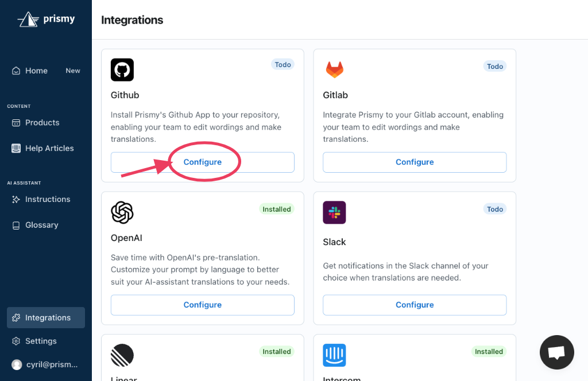Open the chat widget bubble

point(556,352)
